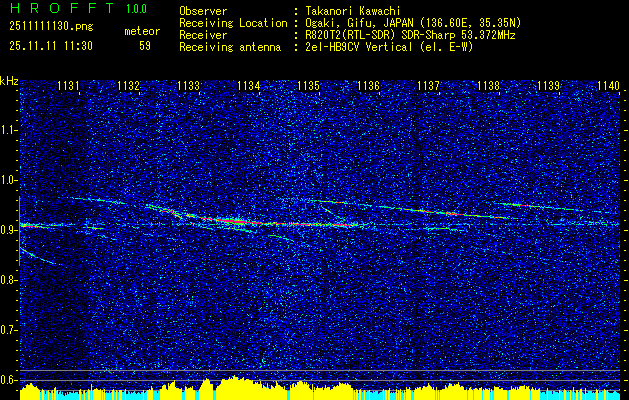The image size is (629, 400).
Task: Select the R820T2(RTL-SDR) SDR-Sharp receiver text
Action: pos(410,35)
